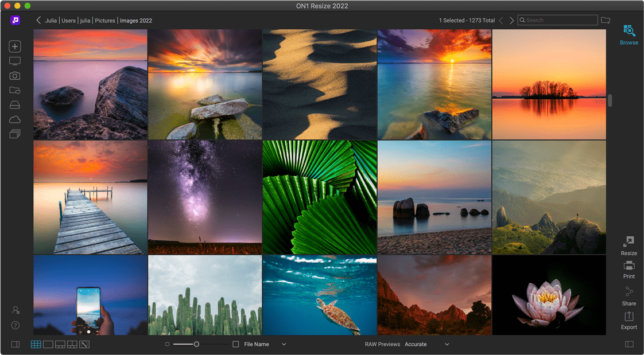This screenshot has width=644, height=355.
Task: Navigate to julia folder in breadcrumb
Action: point(85,21)
